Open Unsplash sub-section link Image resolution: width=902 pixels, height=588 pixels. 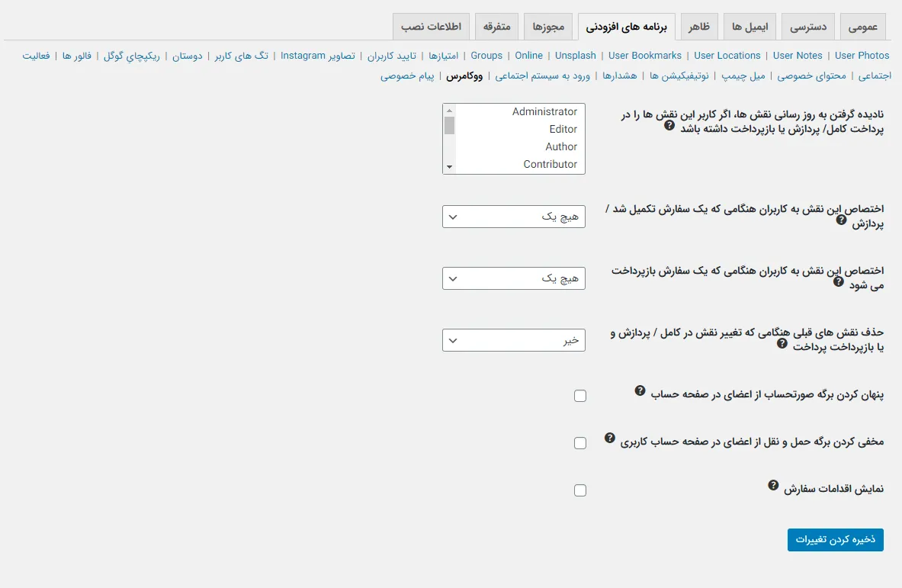(575, 56)
